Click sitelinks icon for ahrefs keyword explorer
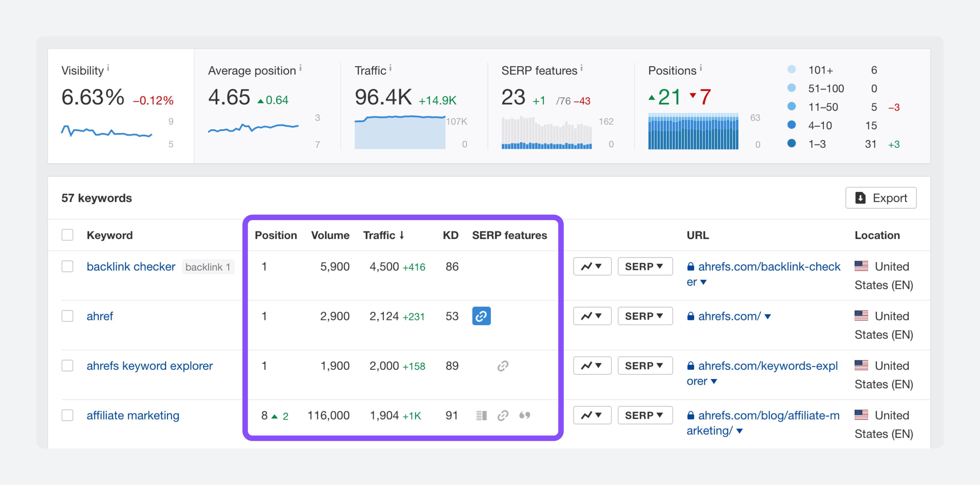The height and width of the screenshot is (485, 980). pos(503,366)
